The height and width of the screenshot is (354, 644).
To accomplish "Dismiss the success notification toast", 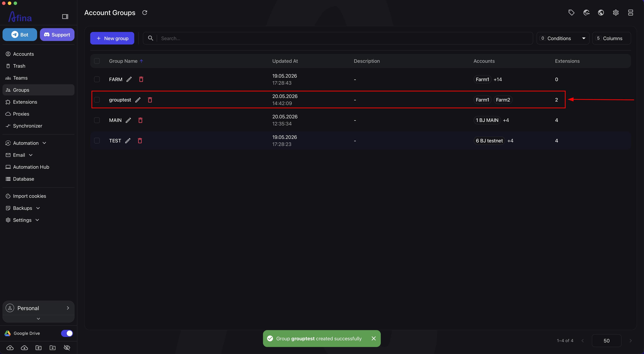I will coord(373,338).
